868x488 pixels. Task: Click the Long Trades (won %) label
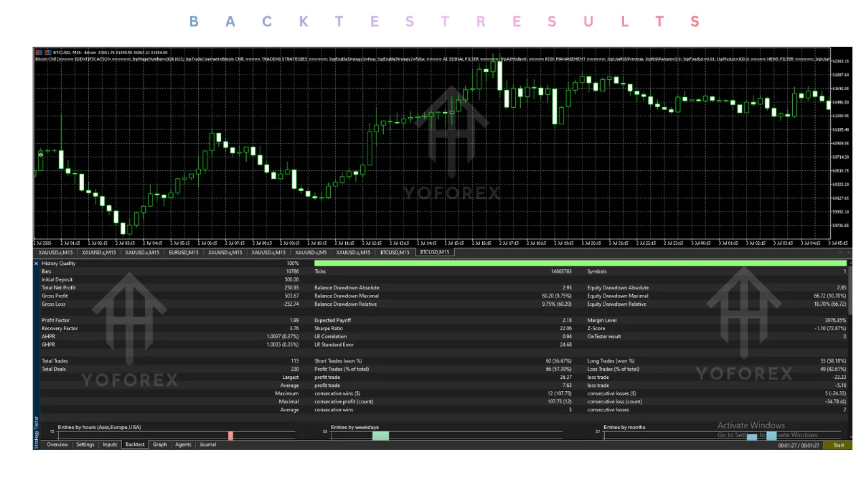(611, 361)
